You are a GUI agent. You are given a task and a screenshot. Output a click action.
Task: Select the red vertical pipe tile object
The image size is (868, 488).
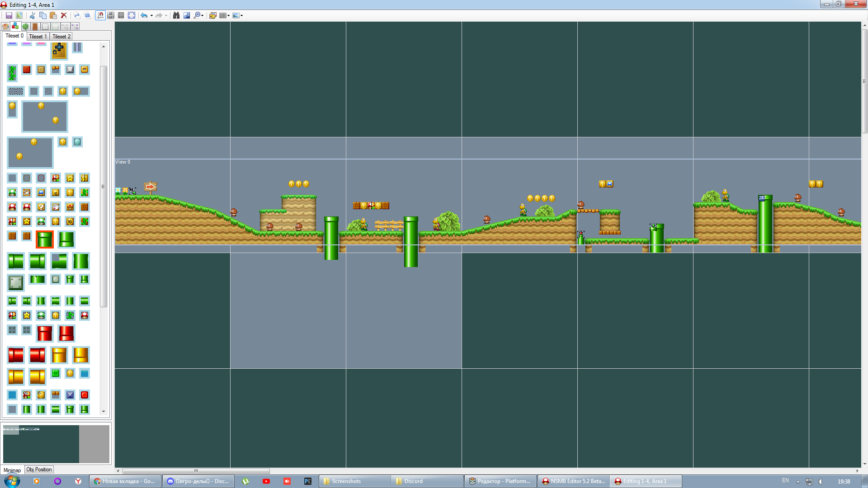point(45,333)
